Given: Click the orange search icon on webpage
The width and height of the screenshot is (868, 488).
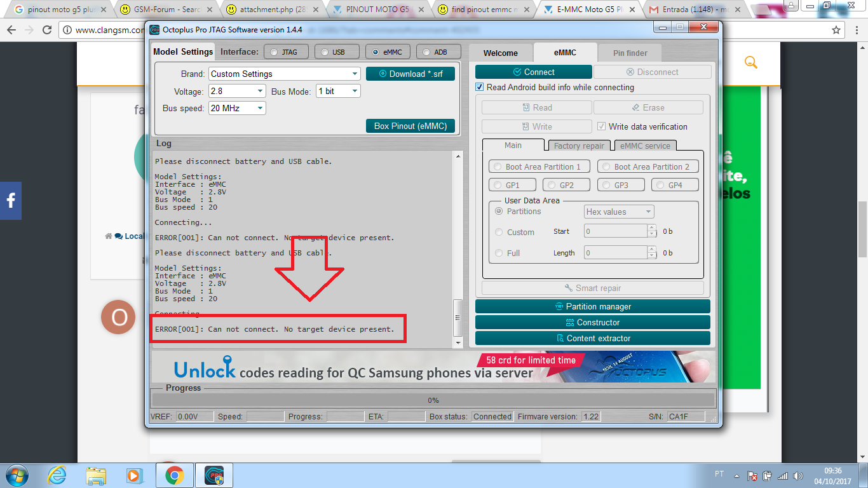Looking at the screenshot, I should pyautogui.click(x=750, y=62).
